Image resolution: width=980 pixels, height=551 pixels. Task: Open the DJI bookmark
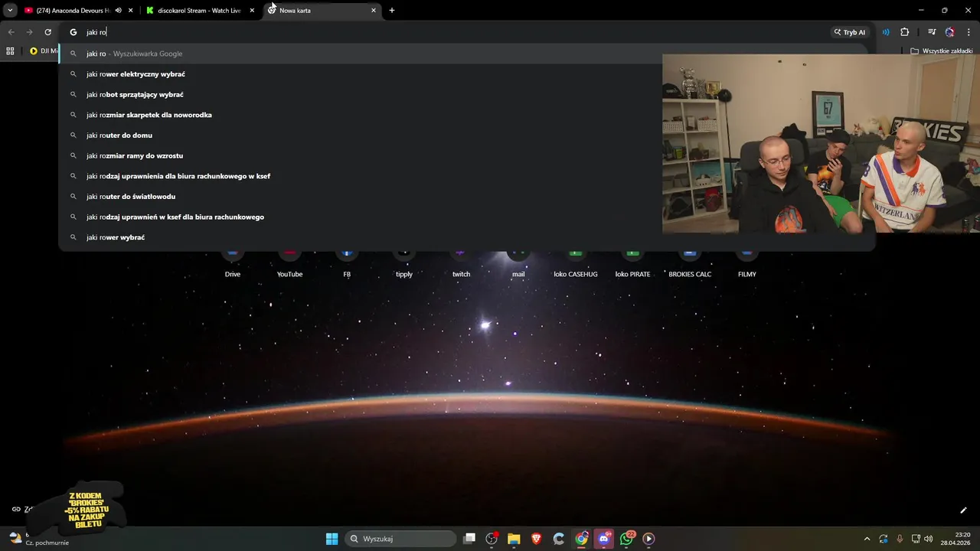click(x=44, y=51)
